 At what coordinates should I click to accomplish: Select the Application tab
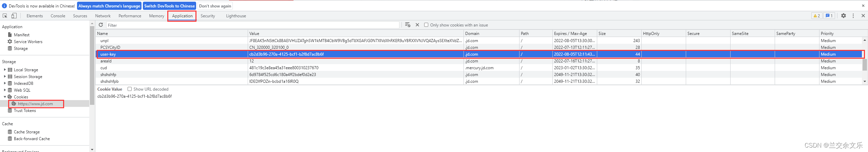click(182, 16)
